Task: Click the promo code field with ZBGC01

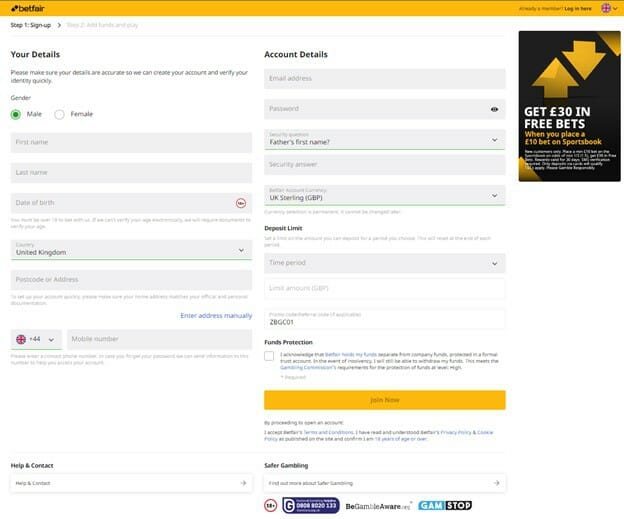Action: click(385, 319)
